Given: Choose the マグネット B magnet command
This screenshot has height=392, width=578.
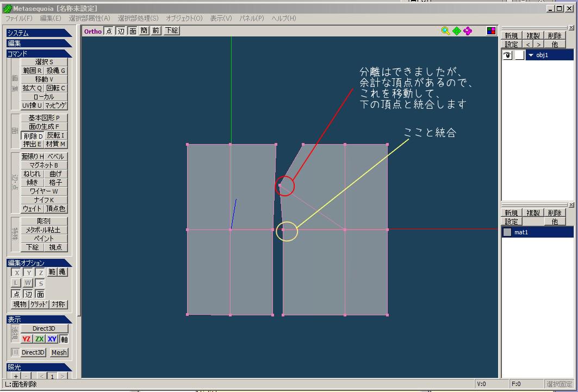Looking at the screenshot, I should click(x=44, y=165).
